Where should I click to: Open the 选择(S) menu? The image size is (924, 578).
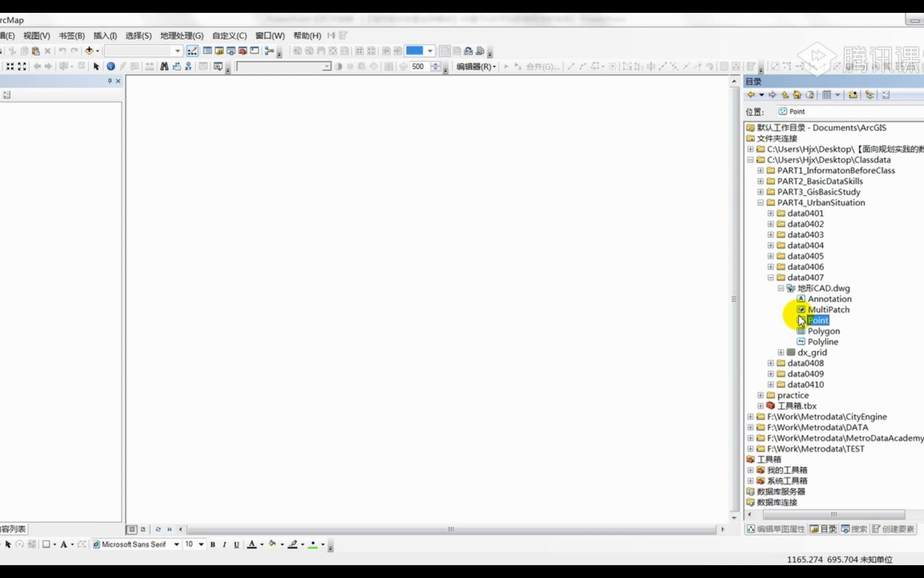click(x=138, y=35)
